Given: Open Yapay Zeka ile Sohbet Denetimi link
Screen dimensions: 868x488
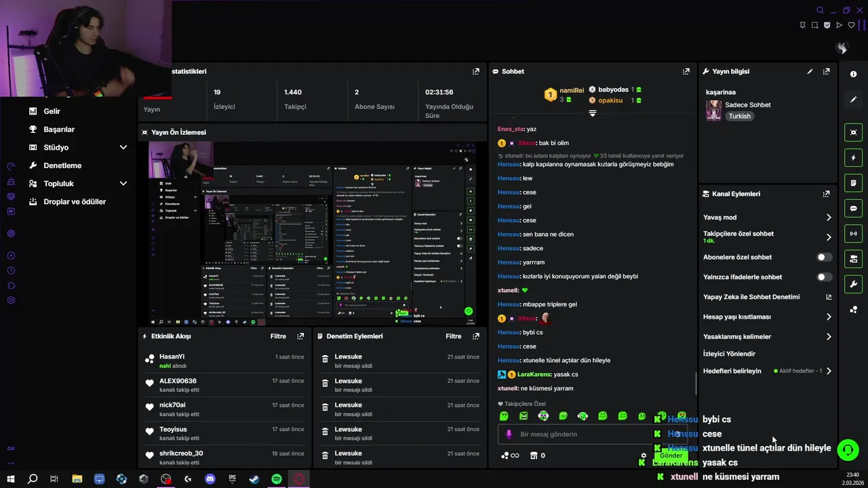Looking at the screenshot, I should [x=768, y=297].
